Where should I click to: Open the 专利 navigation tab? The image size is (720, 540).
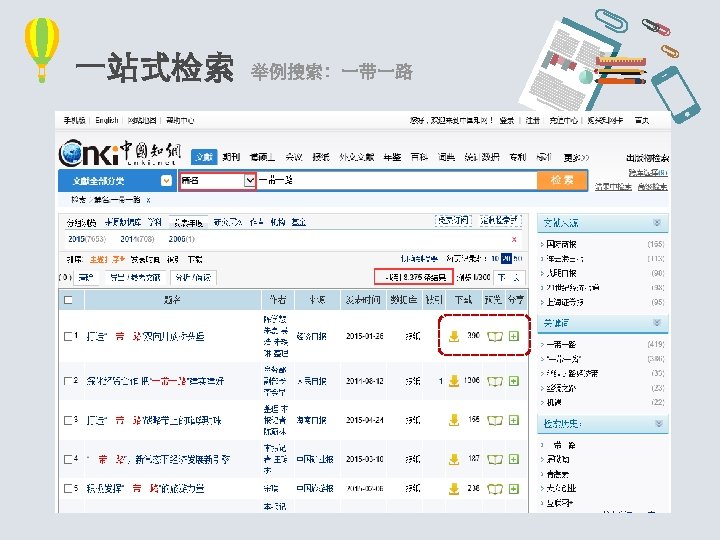point(518,157)
